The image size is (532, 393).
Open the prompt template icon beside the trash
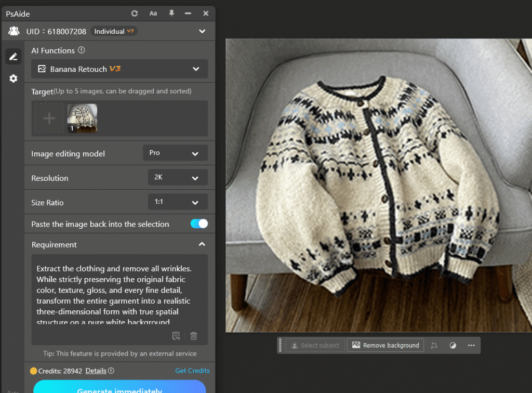tap(176, 336)
